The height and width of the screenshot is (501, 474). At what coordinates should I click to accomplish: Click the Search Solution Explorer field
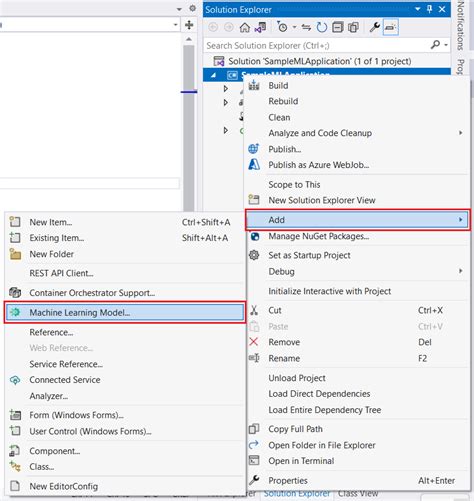point(317,45)
